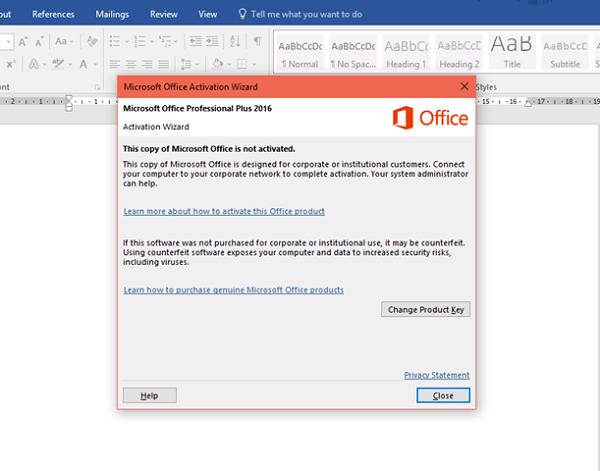Justify the paragraph text

tap(163, 64)
